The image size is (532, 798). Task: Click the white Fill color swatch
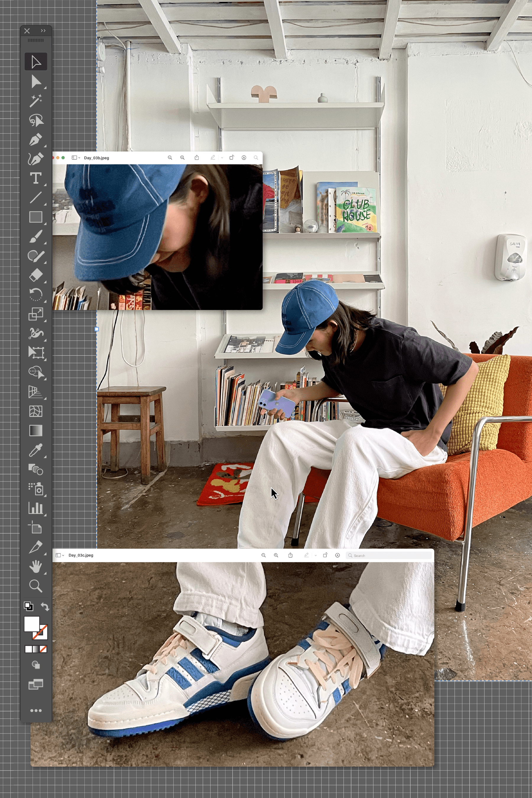32,624
